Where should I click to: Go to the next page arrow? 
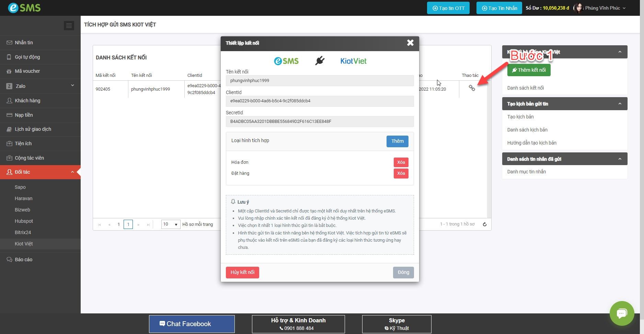tap(139, 225)
